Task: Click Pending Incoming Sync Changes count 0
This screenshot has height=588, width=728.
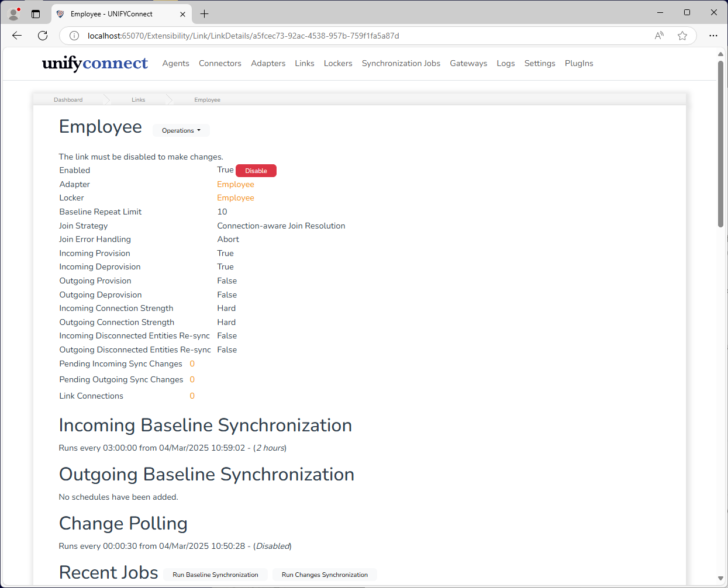Action: tap(192, 364)
